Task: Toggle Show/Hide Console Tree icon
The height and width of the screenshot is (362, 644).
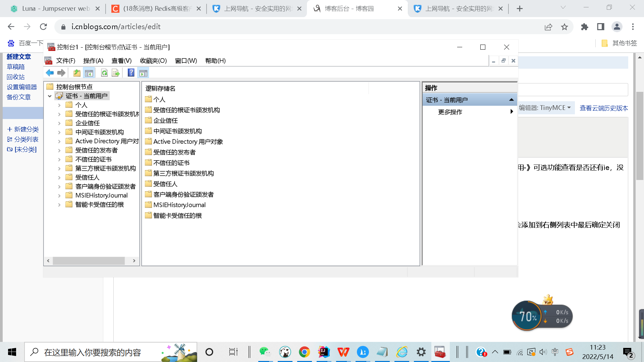Action: pos(89,73)
